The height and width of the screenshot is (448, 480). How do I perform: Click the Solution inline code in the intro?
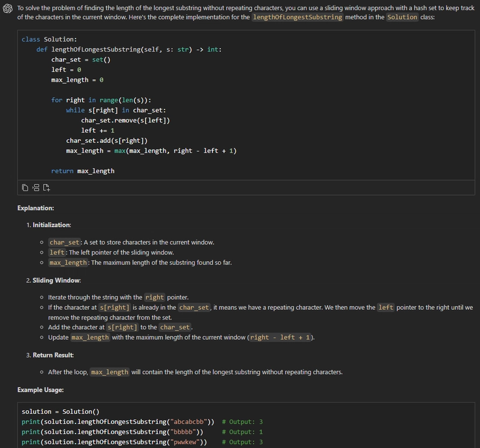(x=402, y=17)
